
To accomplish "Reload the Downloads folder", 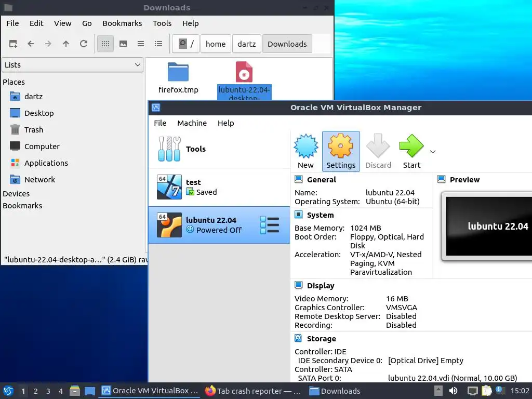I will (84, 44).
